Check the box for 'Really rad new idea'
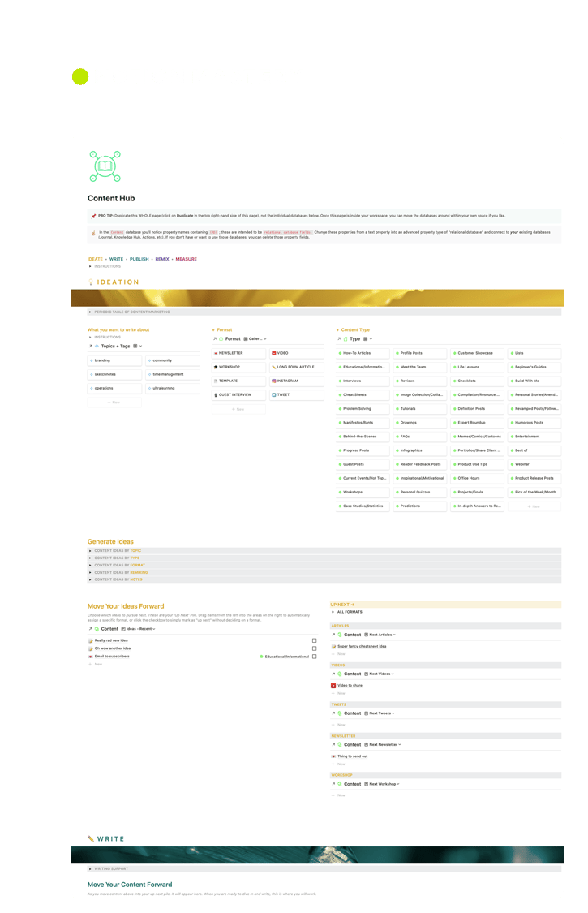The width and height of the screenshot is (588, 913). (x=315, y=640)
